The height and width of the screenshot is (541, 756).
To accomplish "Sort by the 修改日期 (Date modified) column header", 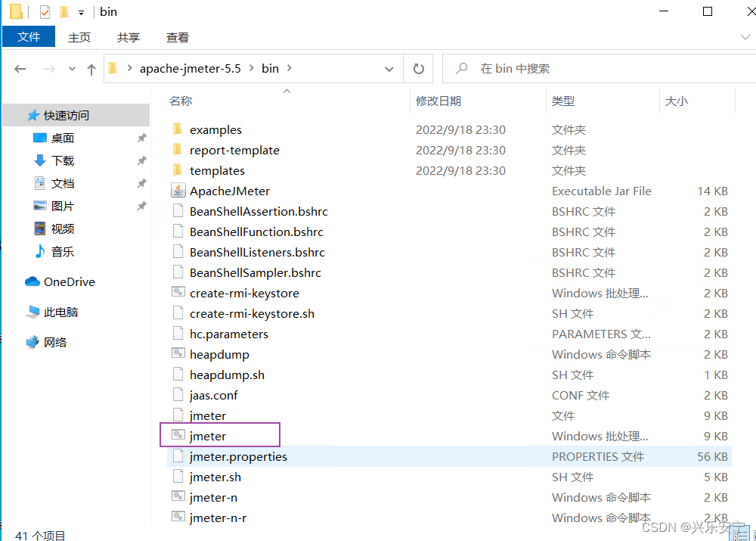I will (x=478, y=101).
